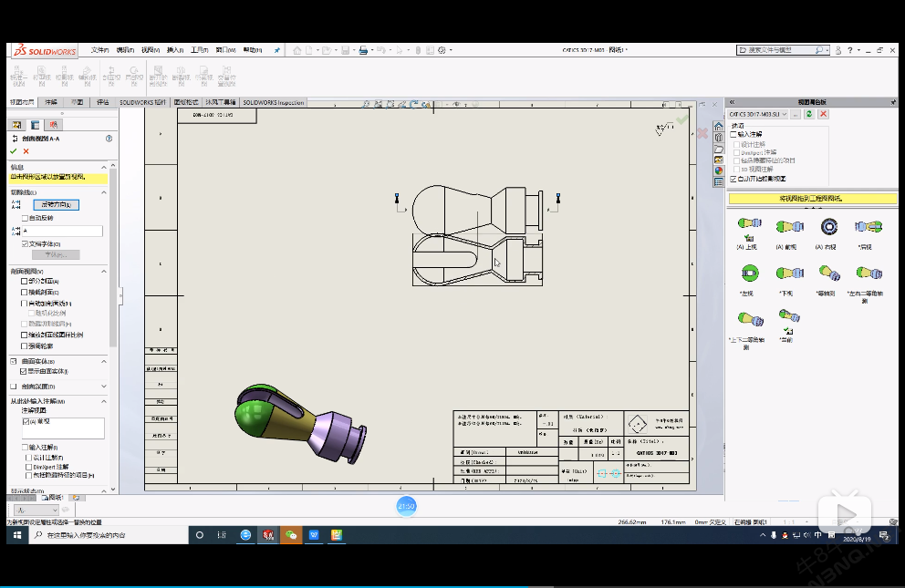Image resolution: width=905 pixels, height=588 pixels.
Task: Click the browse ... button in View Palette
Action: point(796,114)
